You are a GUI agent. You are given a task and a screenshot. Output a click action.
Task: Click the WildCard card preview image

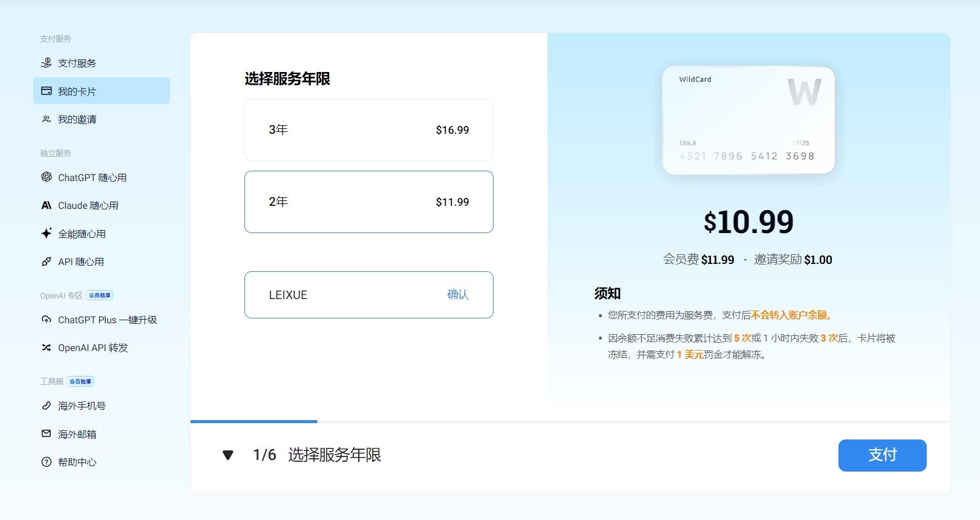pyautogui.click(x=748, y=120)
